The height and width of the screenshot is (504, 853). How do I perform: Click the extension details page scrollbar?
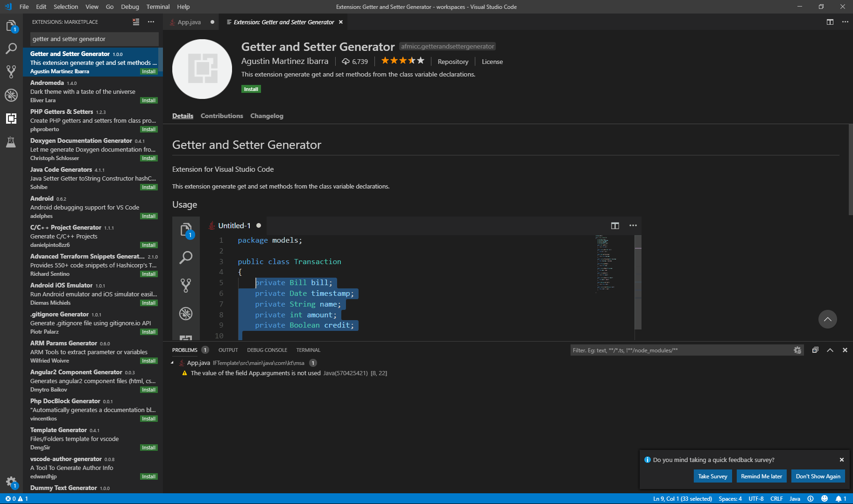point(850,170)
